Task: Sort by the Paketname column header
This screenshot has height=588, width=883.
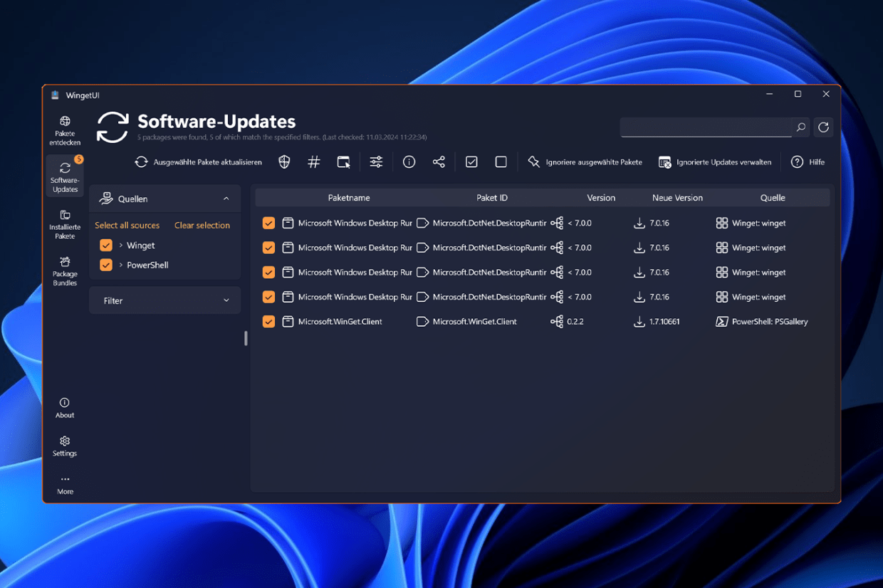Action: click(x=349, y=198)
